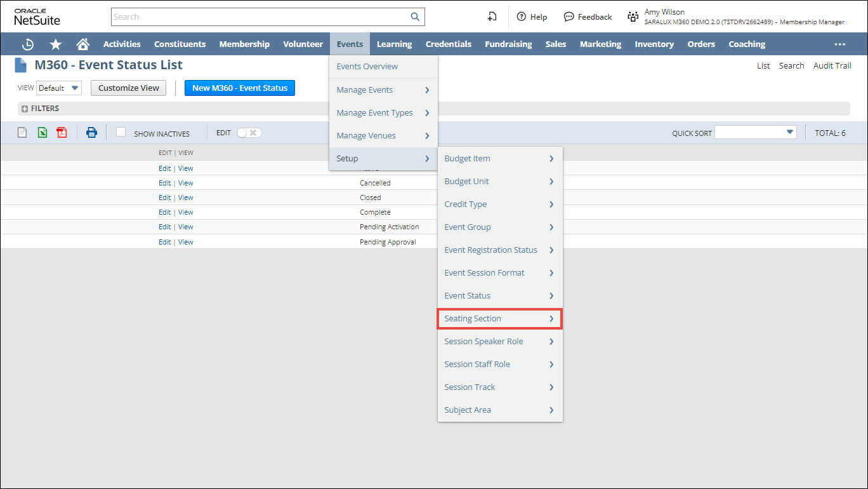Click the Recent Records clock icon
Screen dimensions: 868x489
(x=28, y=44)
